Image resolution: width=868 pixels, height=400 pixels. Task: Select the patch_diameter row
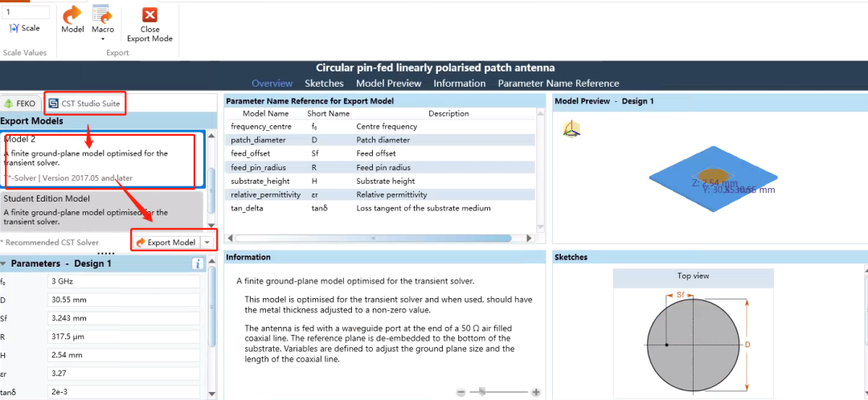[x=380, y=140]
